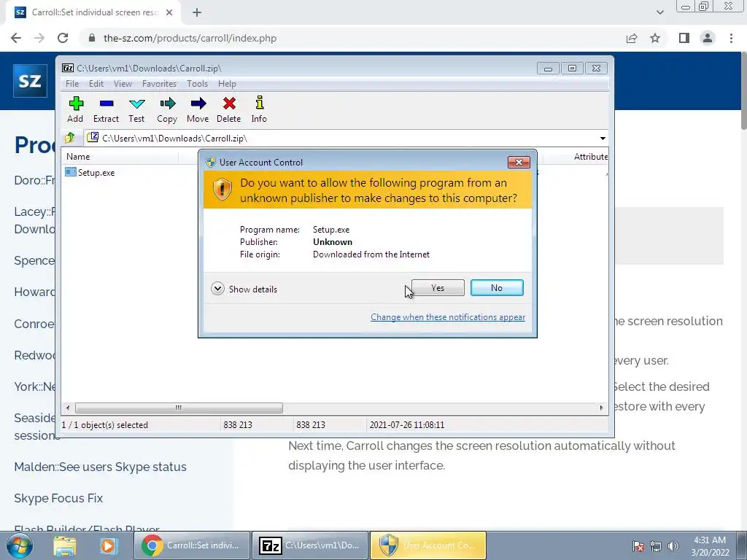Open the Malden::See users Skype status link
Screen dimensions: 747x560
(100, 467)
